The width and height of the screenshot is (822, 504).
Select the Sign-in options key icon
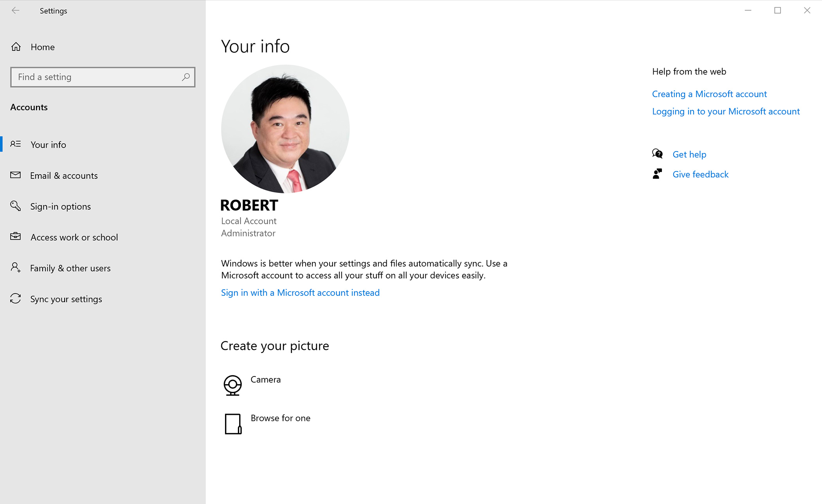pyautogui.click(x=16, y=206)
